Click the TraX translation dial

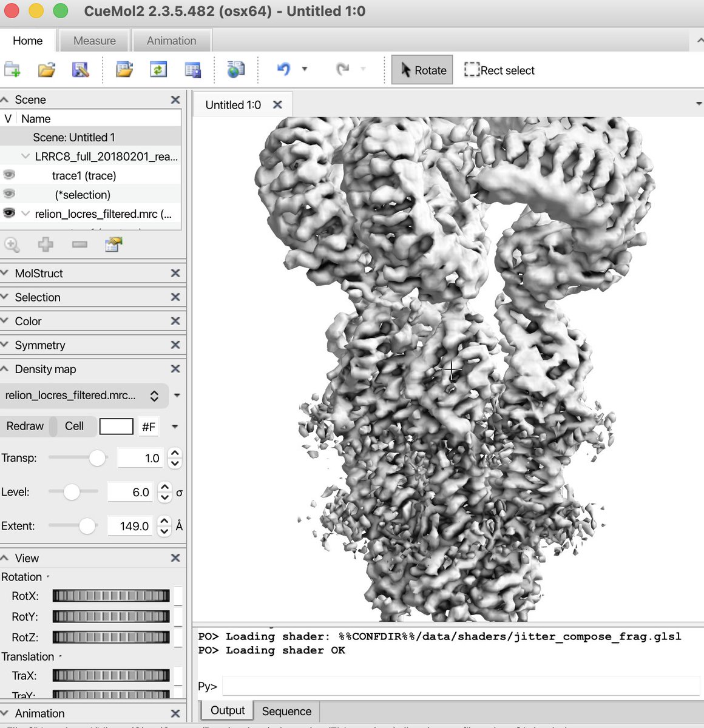pyautogui.click(x=111, y=675)
